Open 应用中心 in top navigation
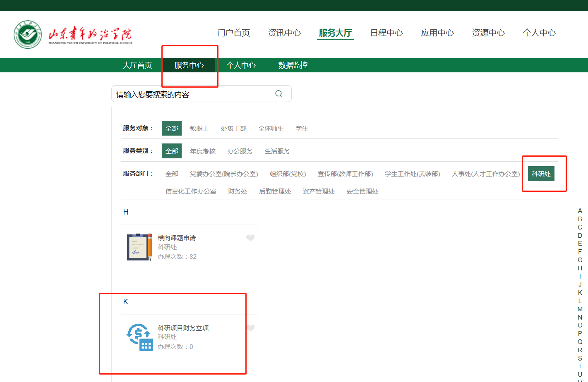The height and width of the screenshot is (382, 588). [437, 33]
